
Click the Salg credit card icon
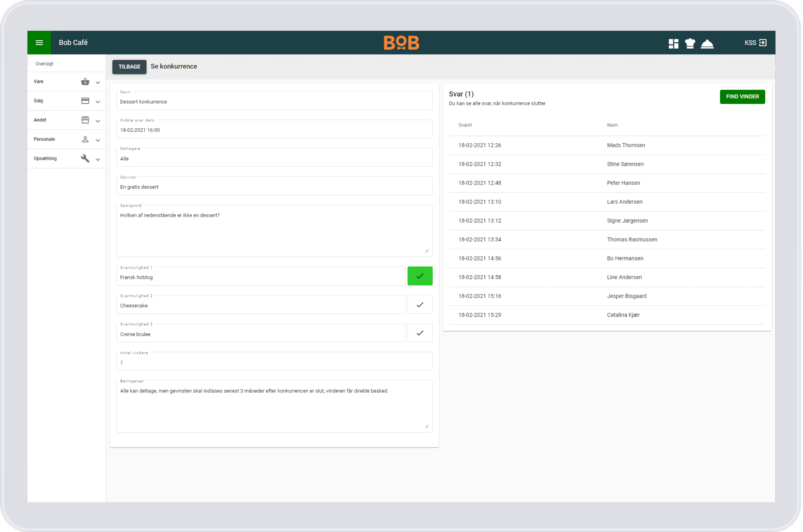click(x=85, y=101)
